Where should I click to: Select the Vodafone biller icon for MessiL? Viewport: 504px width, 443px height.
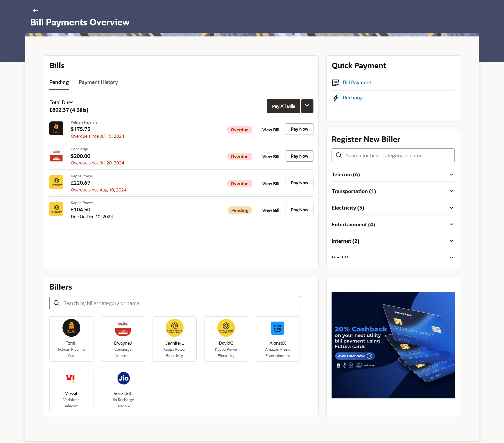pyautogui.click(x=71, y=378)
